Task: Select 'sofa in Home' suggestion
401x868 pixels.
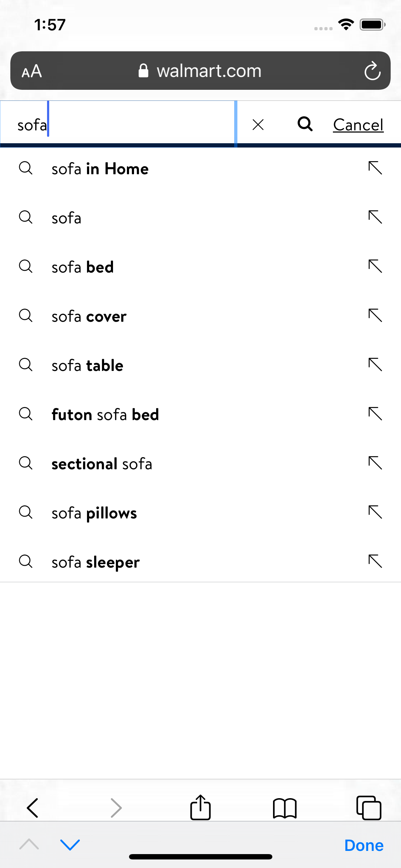Action: pos(100,169)
